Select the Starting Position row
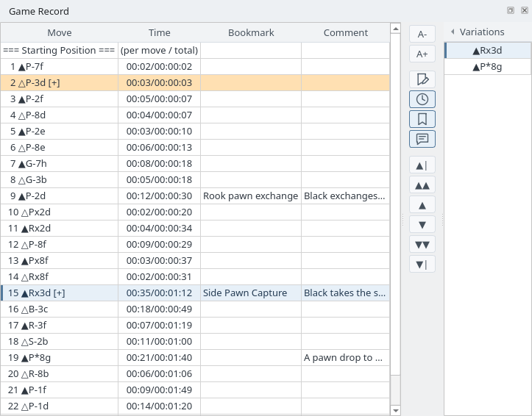Image resolution: width=532 pixels, height=416 pixels. pyautogui.click(x=195, y=51)
